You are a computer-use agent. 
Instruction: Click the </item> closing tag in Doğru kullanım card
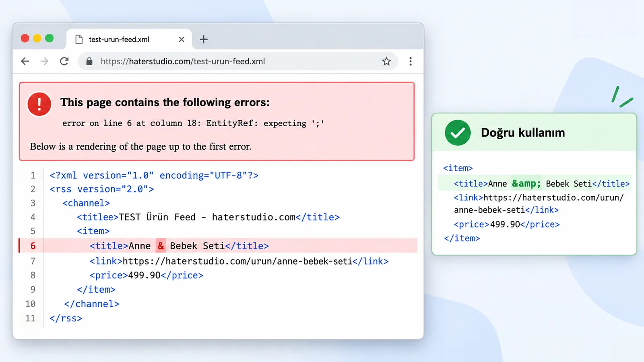462,239
